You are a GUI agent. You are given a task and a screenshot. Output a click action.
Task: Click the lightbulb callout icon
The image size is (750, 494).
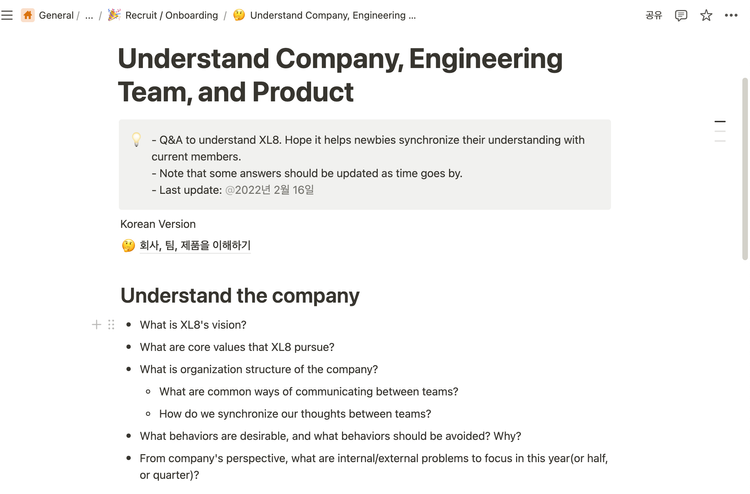tap(136, 139)
